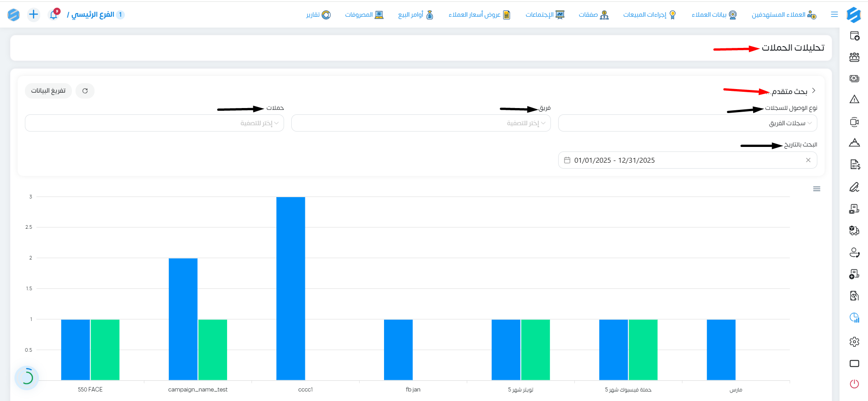The image size is (868, 401).
Task: Click the blue bar for fb jan
Action: [x=398, y=350]
